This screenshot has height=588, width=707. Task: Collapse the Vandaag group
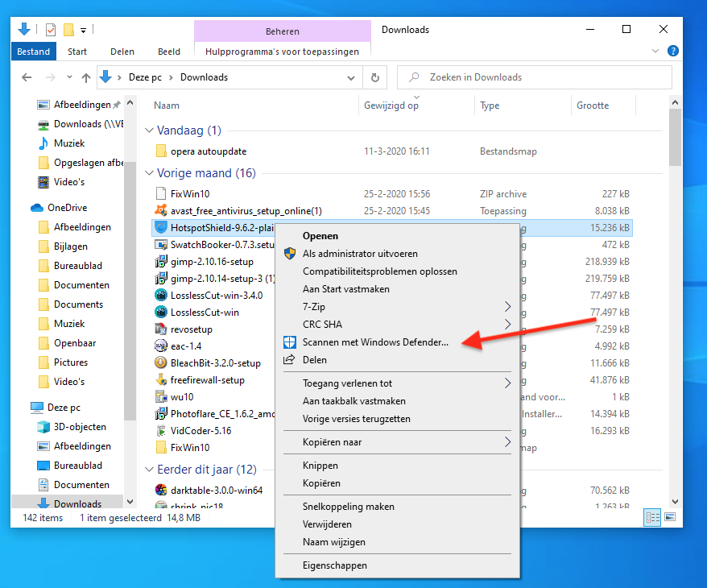(x=149, y=130)
